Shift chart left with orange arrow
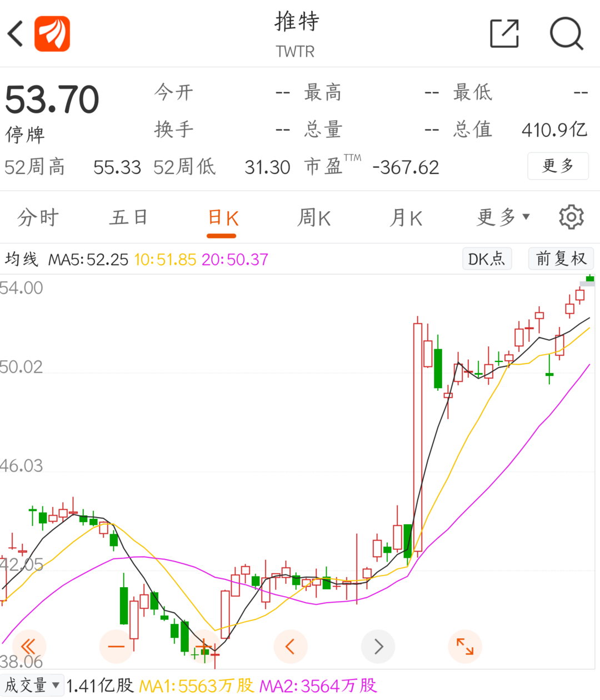600x700 pixels. (x=290, y=646)
